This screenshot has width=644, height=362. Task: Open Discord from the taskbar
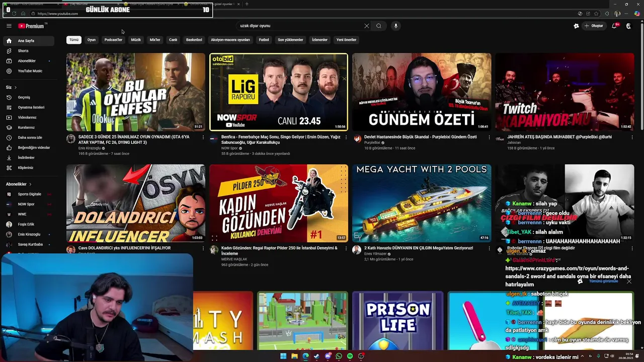[x=328, y=356]
